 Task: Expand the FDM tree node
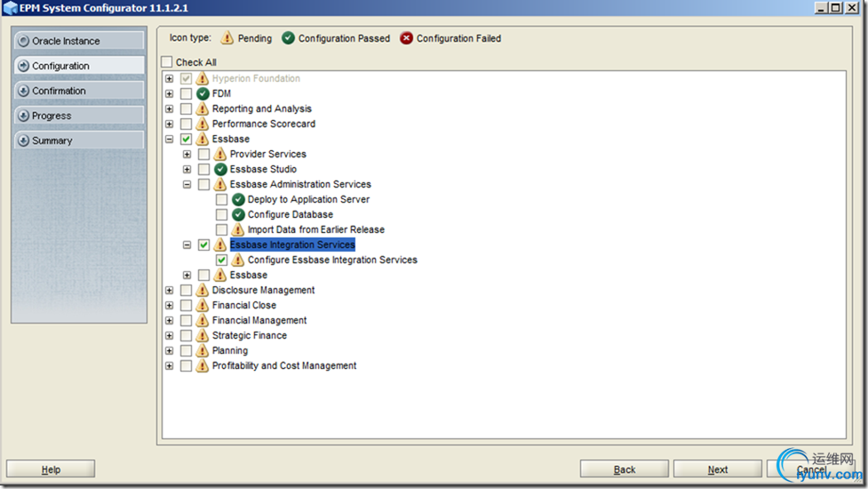coord(170,93)
